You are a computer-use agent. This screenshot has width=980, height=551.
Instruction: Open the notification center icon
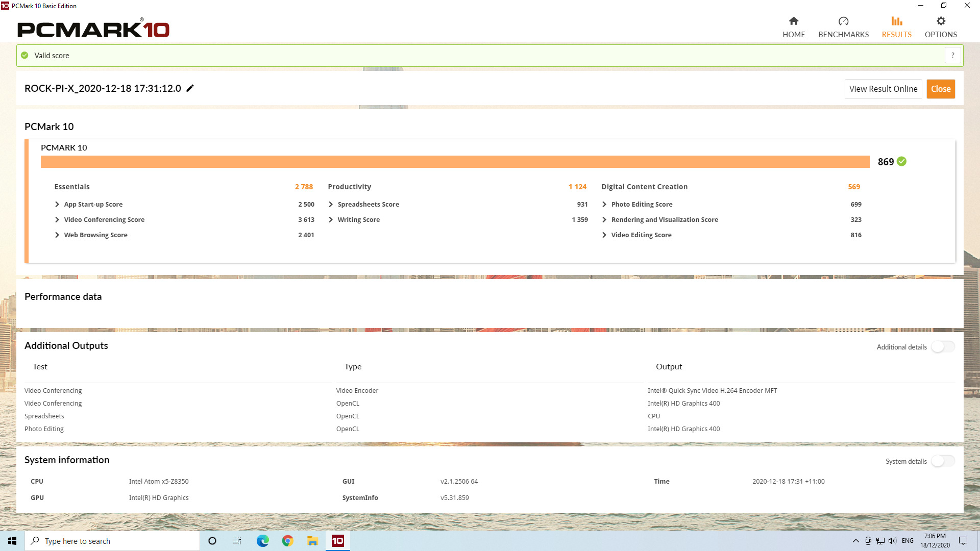click(x=963, y=541)
